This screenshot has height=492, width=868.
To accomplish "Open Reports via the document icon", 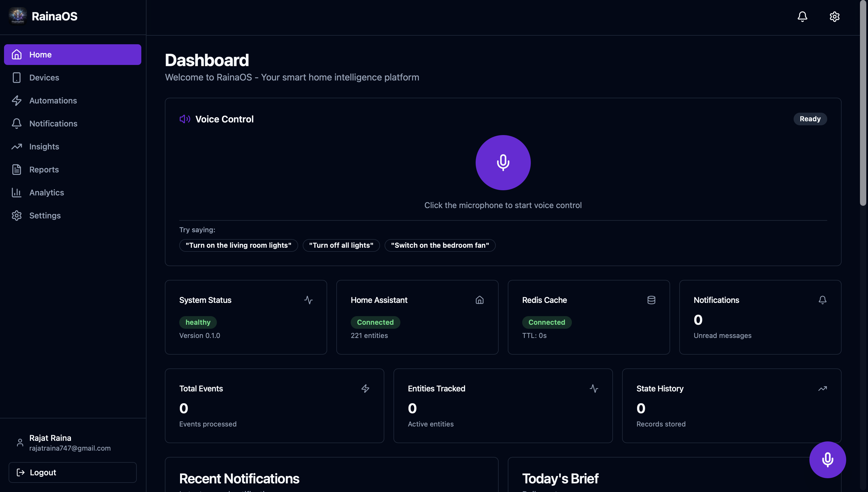I will click(17, 169).
